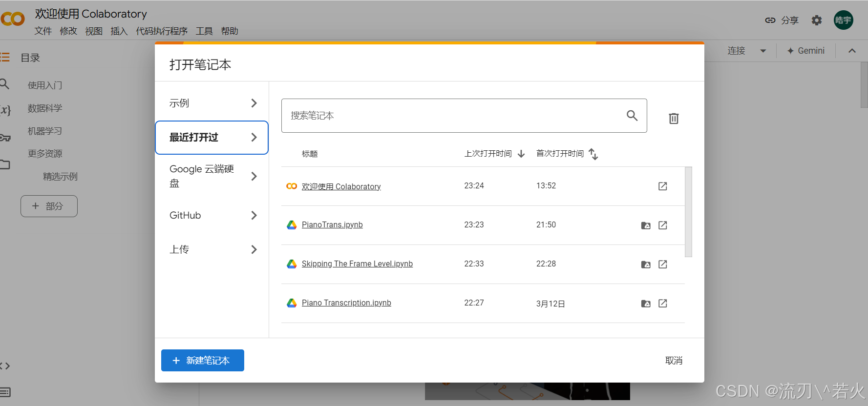Image resolution: width=868 pixels, height=406 pixels.
Task: Show Piano Transcription.ipynb in Drive icon
Action: 646,304
